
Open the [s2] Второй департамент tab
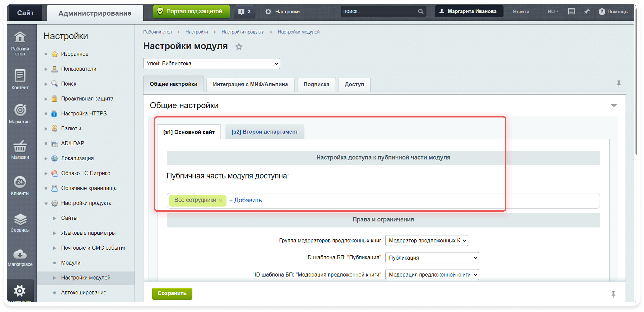(x=265, y=132)
